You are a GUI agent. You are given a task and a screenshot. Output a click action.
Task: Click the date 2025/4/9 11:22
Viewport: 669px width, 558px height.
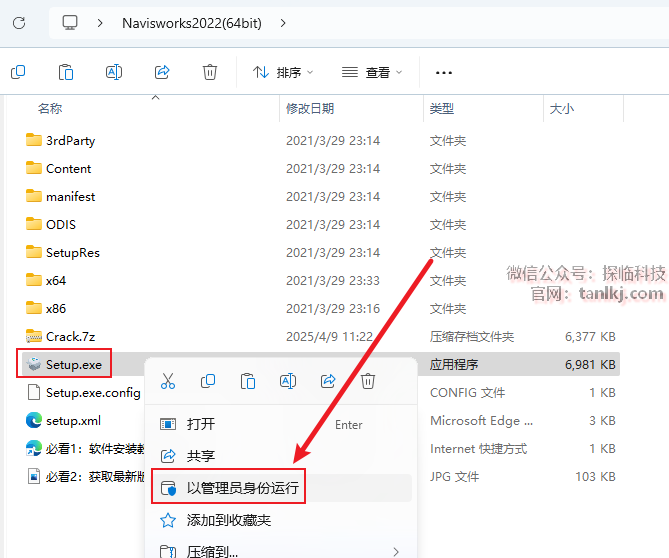[x=329, y=337]
